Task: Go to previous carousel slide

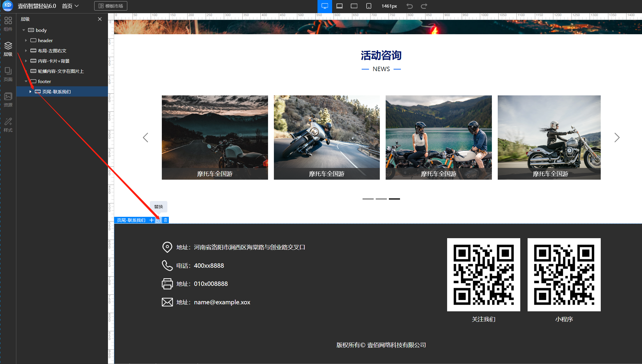Action: pyautogui.click(x=145, y=138)
